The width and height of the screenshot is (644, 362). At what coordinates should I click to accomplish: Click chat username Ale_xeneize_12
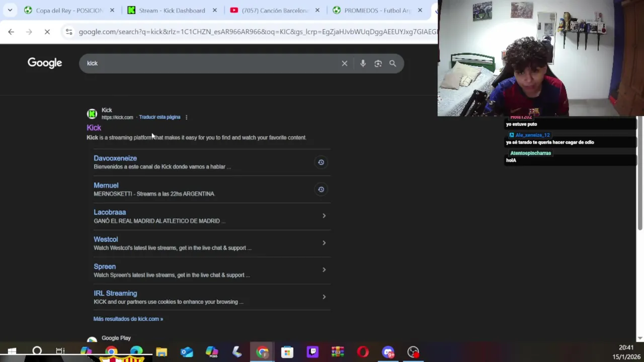pos(532,135)
